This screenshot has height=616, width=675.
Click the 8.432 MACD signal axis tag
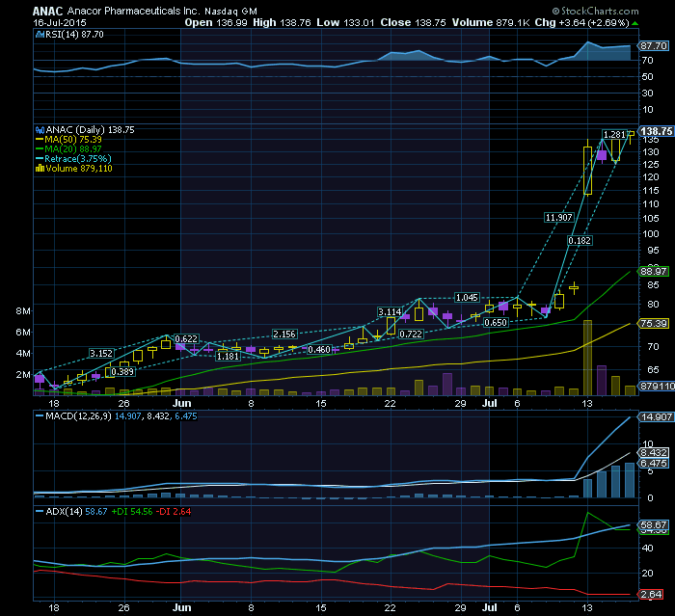coord(654,452)
